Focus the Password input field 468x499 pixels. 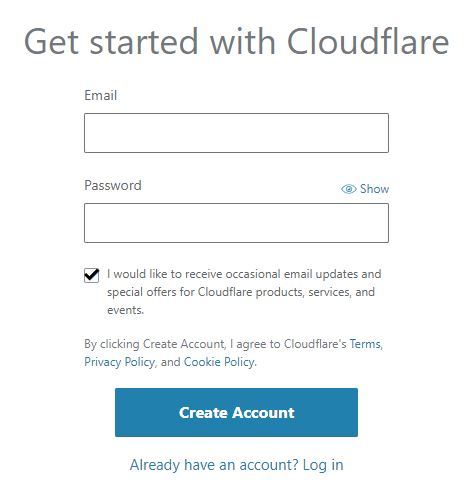coord(236,223)
